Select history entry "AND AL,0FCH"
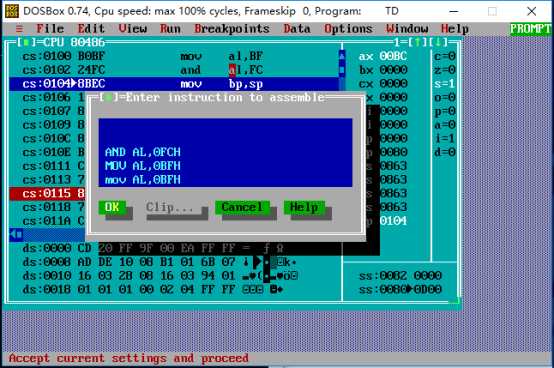This screenshot has width=554, height=368. (x=143, y=152)
